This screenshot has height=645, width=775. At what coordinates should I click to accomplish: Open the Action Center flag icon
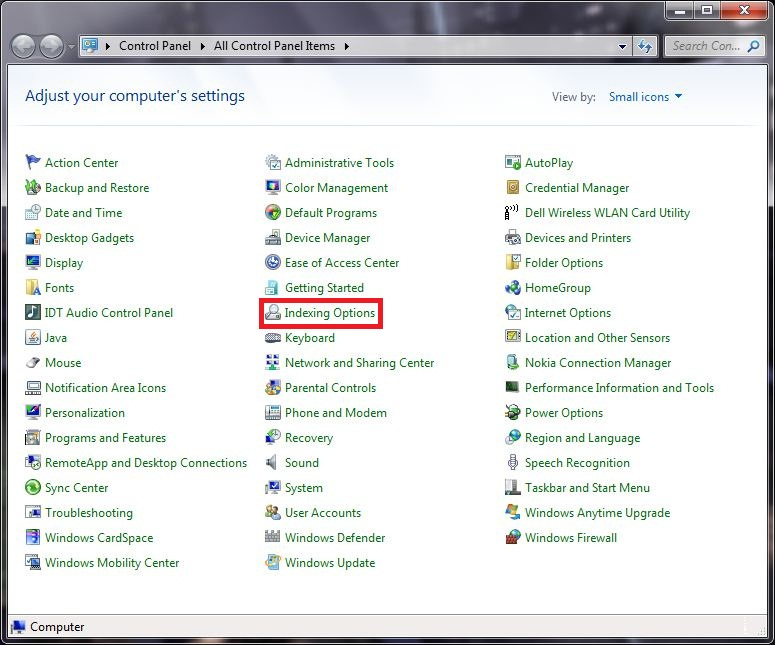[33, 162]
